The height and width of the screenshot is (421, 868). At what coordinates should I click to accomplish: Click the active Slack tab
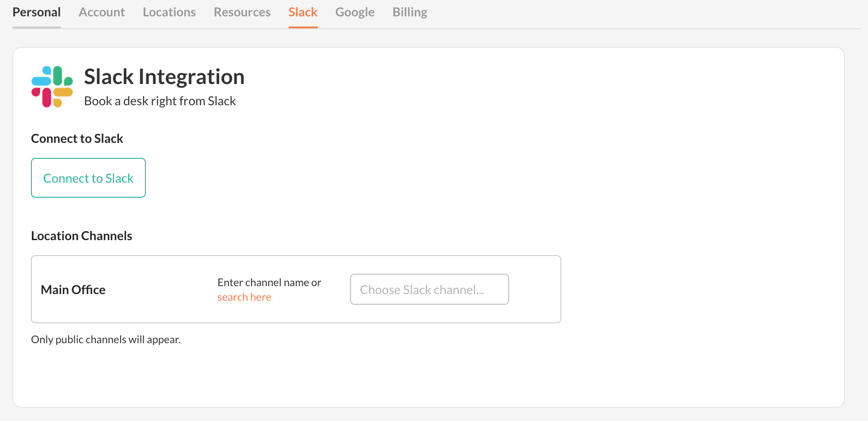[303, 12]
